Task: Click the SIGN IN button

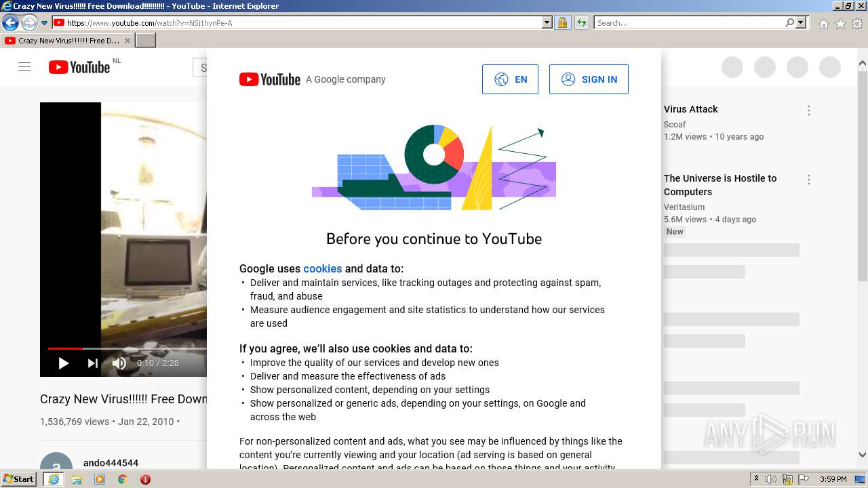Action: [589, 79]
